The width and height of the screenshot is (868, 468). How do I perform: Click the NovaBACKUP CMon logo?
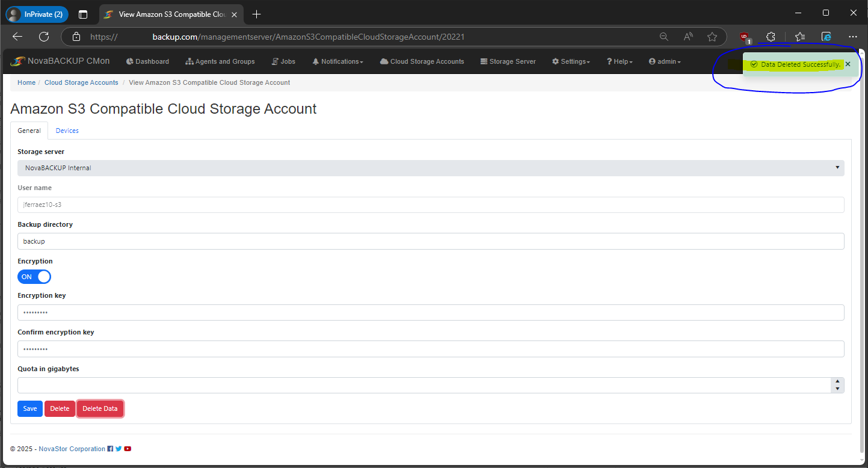(60, 61)
